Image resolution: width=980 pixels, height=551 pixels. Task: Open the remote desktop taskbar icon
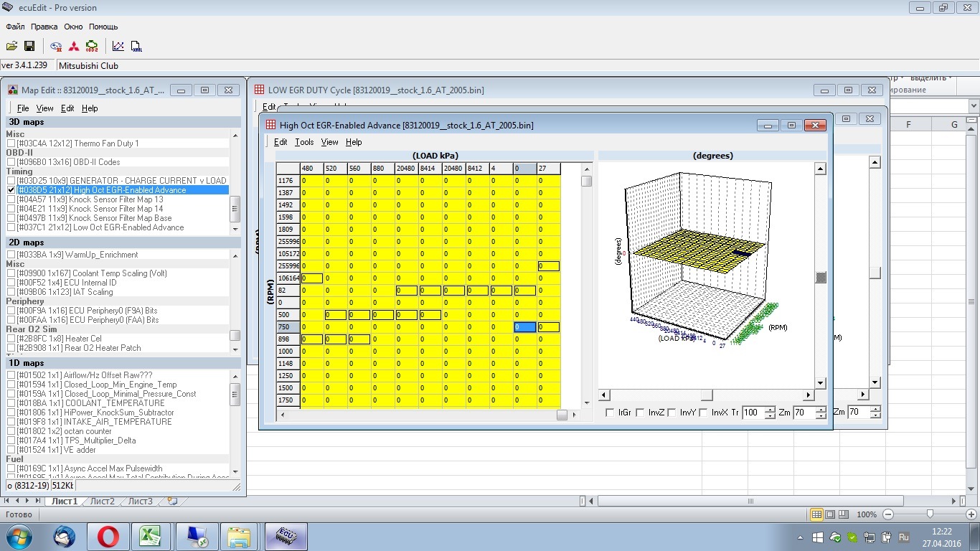[196, 536]
